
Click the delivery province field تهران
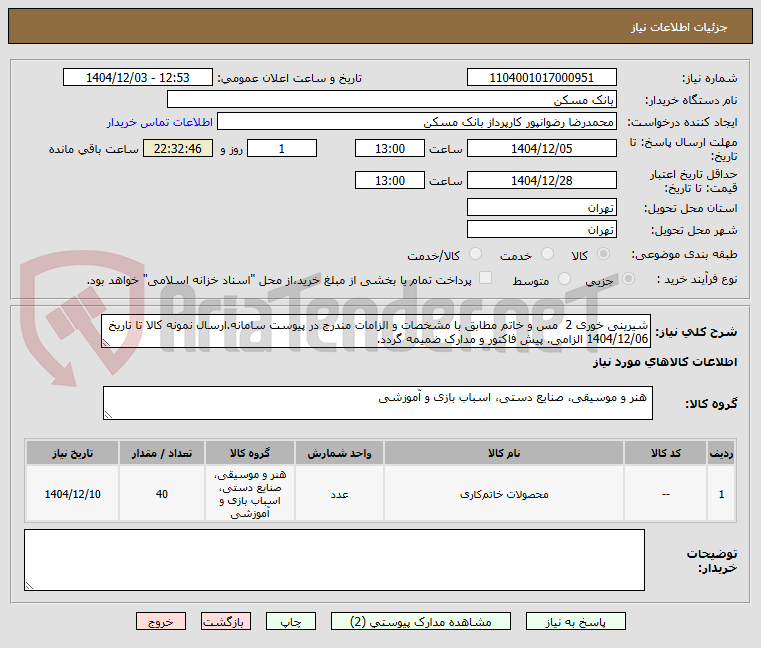pyautogui.click(x=542, y=207)
